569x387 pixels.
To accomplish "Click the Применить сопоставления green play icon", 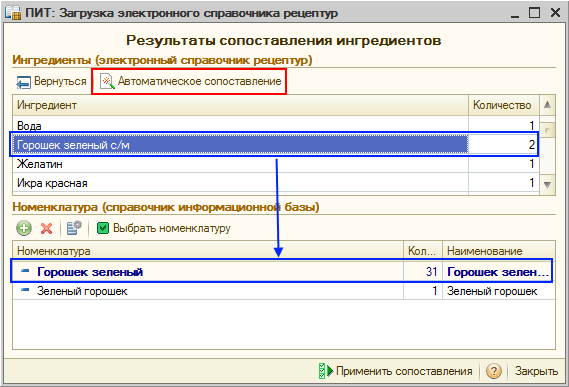I will click(x=326, y=371).
